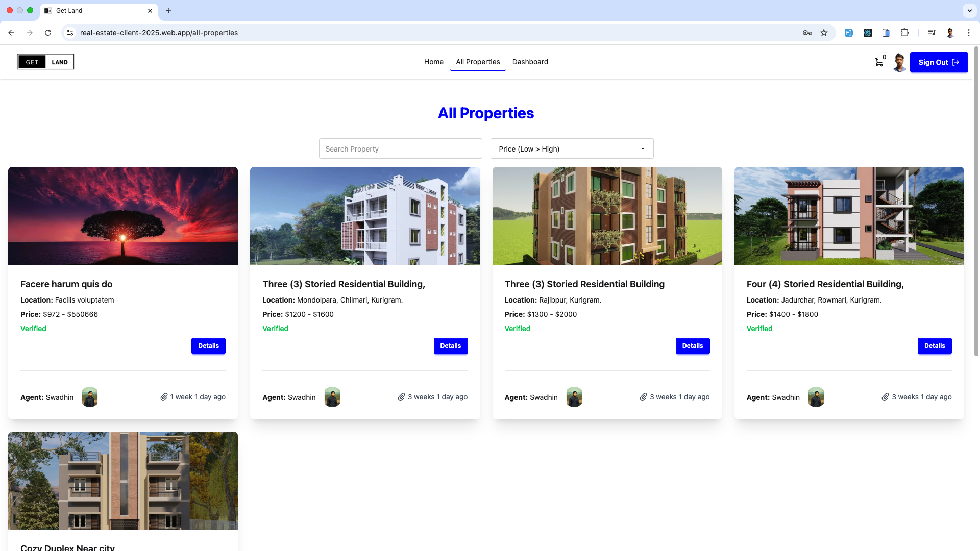Click agent avatar on Rajibpur property card
980x551 pixels.
point(574,397)
